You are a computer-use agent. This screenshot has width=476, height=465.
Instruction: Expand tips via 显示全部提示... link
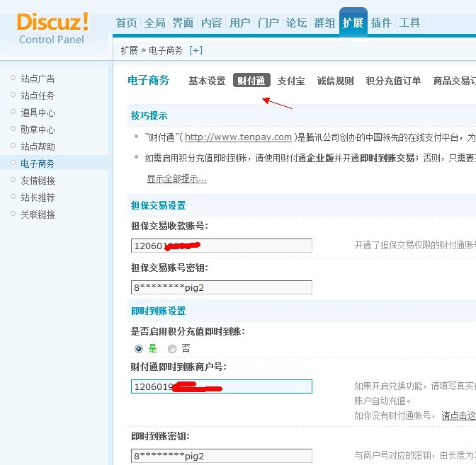(176, 178)
